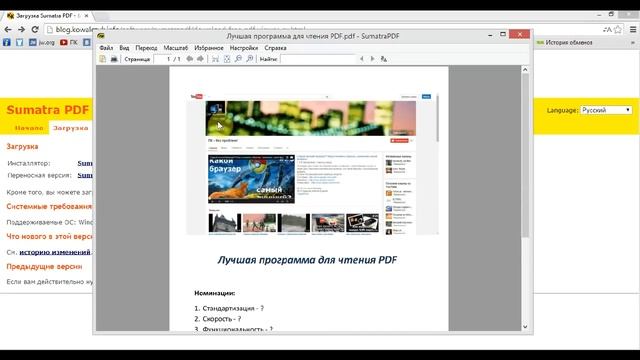This screenshot has width=640, height=360.
Task: Open the Настройки menu in SumatraPDF
Action: 244,48
